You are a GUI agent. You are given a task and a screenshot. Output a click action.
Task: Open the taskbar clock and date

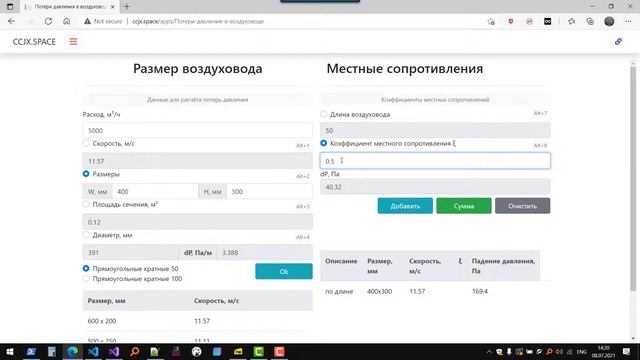(603, 351)
